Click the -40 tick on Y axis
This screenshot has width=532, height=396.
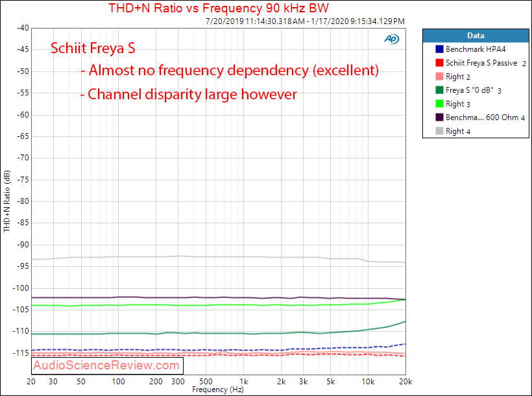[x=23, y=28]
